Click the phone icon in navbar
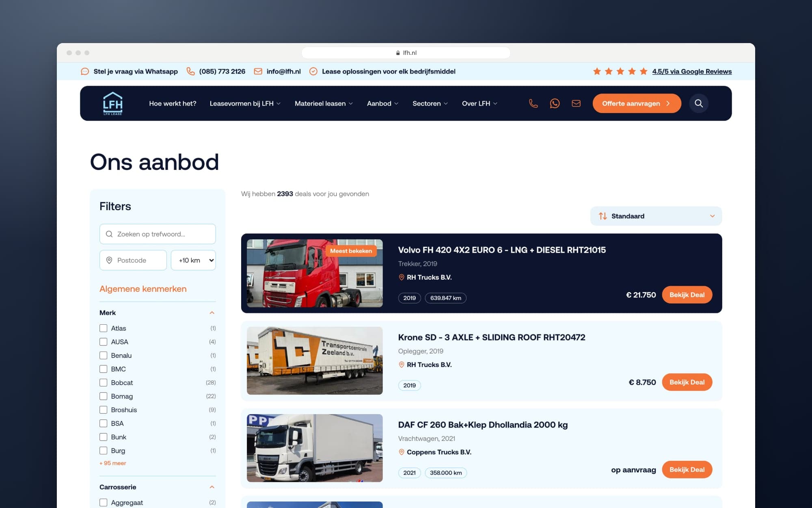The height and width of the screenshot is (508, 812). pyautogui.click(x=533, y=103)
